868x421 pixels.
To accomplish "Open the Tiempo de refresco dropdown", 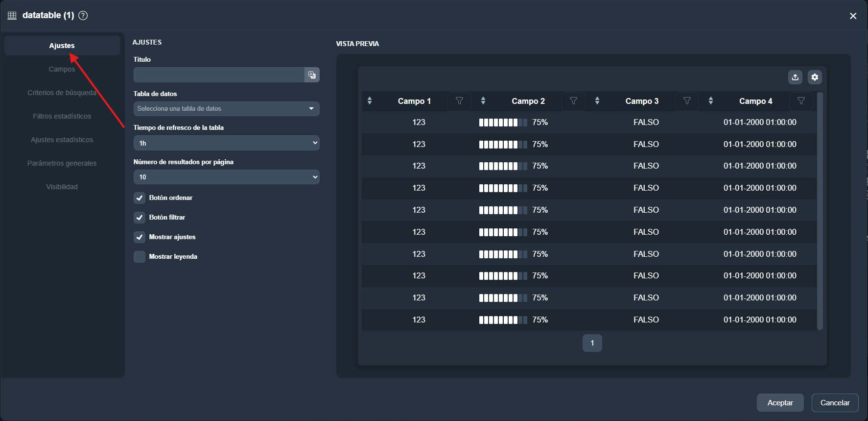I will pyautogui.click(x=226, y=143).
